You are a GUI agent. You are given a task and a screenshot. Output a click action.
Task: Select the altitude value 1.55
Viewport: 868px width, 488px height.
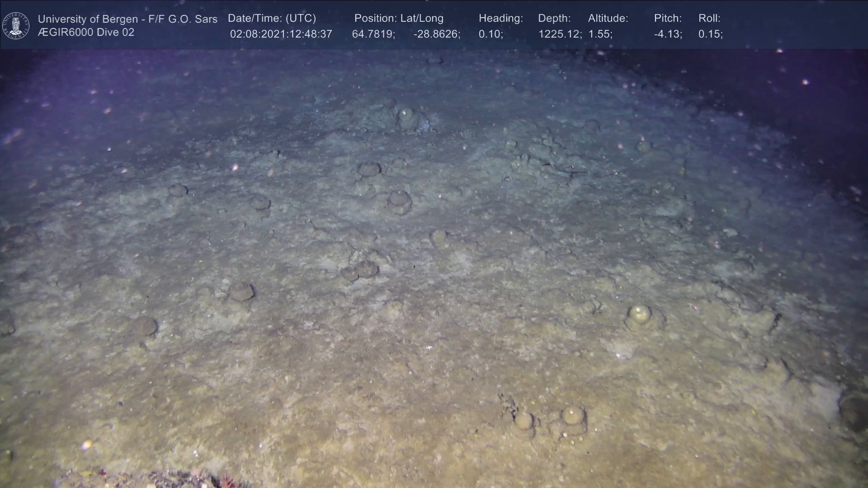click(600, 34)
